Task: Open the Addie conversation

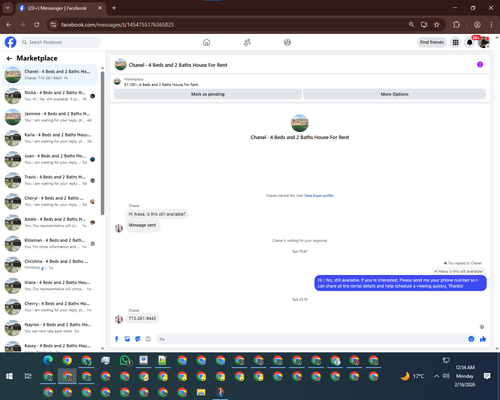Action: 50,222
